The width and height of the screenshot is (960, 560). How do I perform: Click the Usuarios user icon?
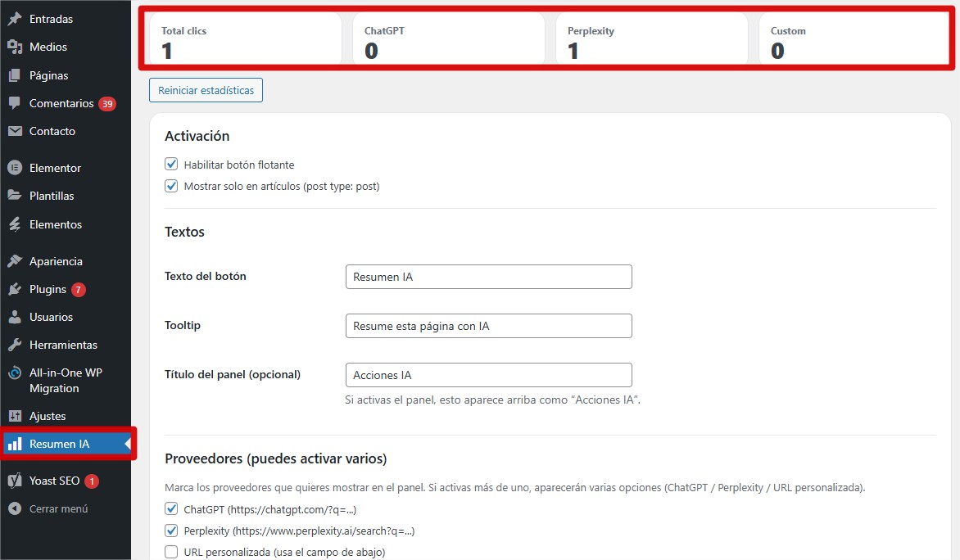(14, 317)
